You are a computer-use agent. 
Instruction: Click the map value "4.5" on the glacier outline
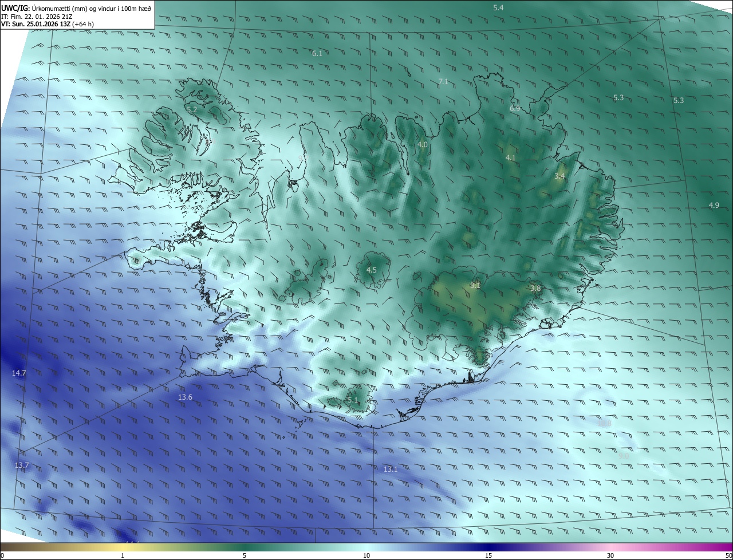(x=371, y=270)
